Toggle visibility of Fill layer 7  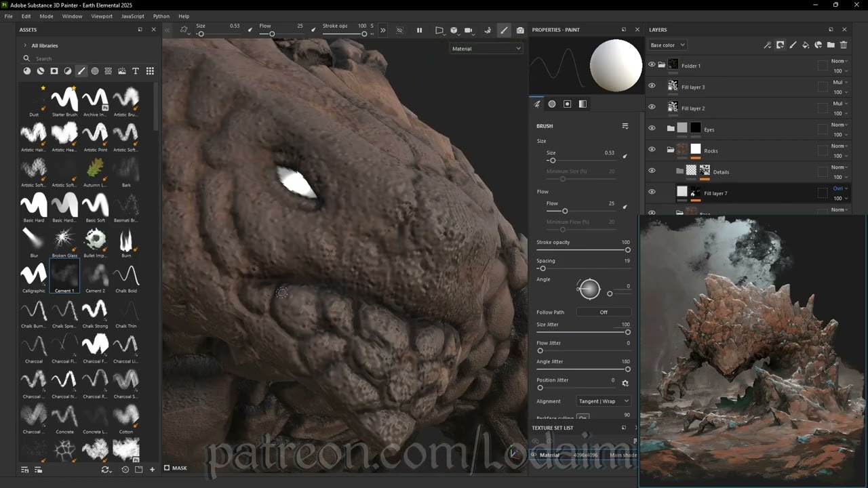652,192
